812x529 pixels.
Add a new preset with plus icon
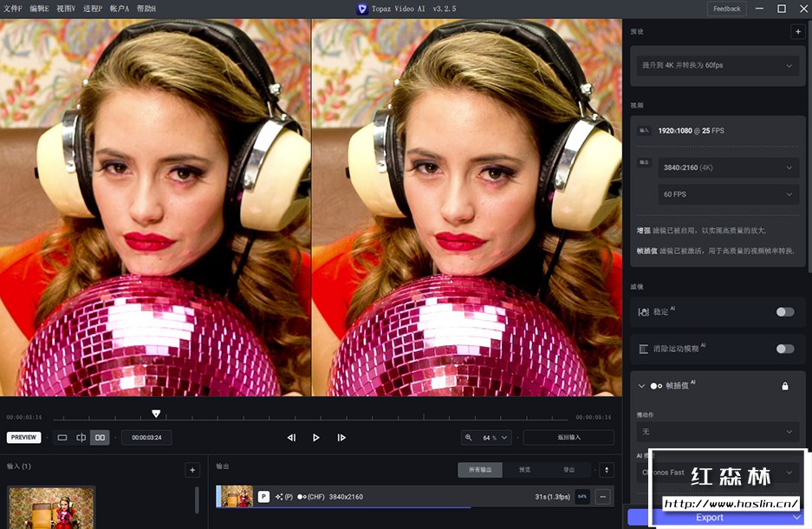[x=796, y=32]
